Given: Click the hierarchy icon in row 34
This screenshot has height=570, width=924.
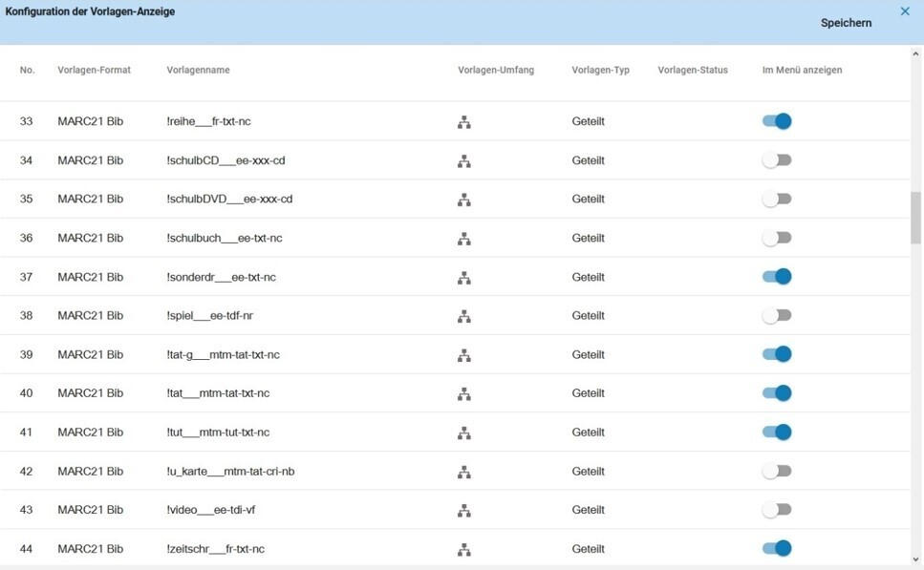Looking at the screenshot, I should (464, 160).
